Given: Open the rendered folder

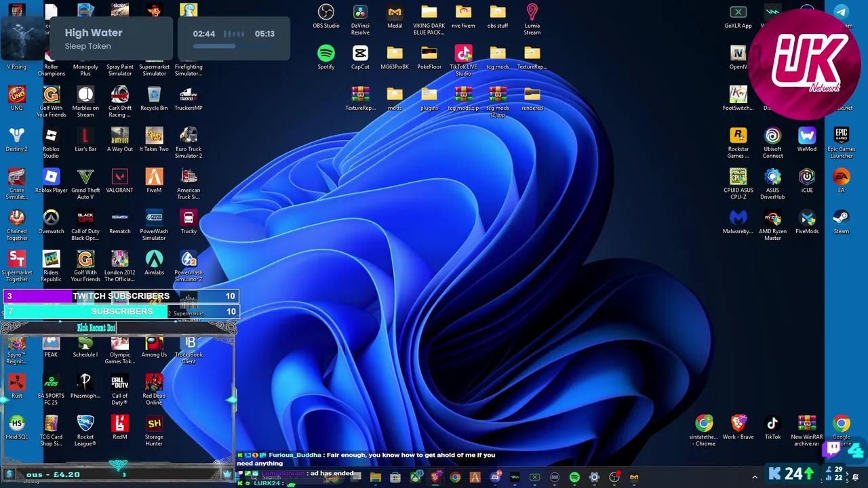Looking at the screenshot, I should click(532, 99).
